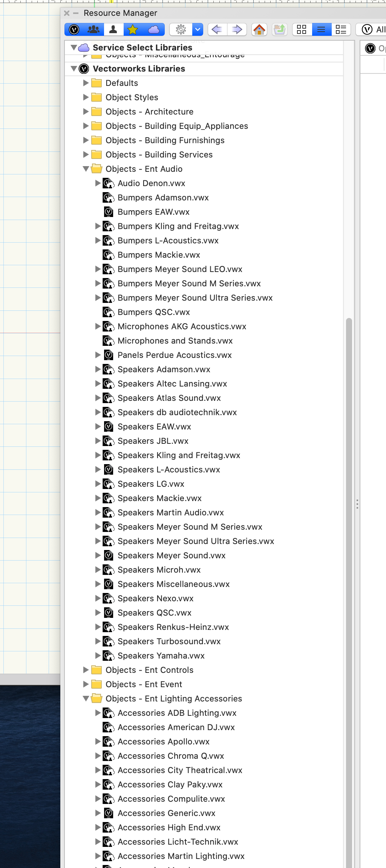The image size is (386, 868).
Task: Toggle the Workgroup Libraries people icon
Action: click(x=93, y=29)
